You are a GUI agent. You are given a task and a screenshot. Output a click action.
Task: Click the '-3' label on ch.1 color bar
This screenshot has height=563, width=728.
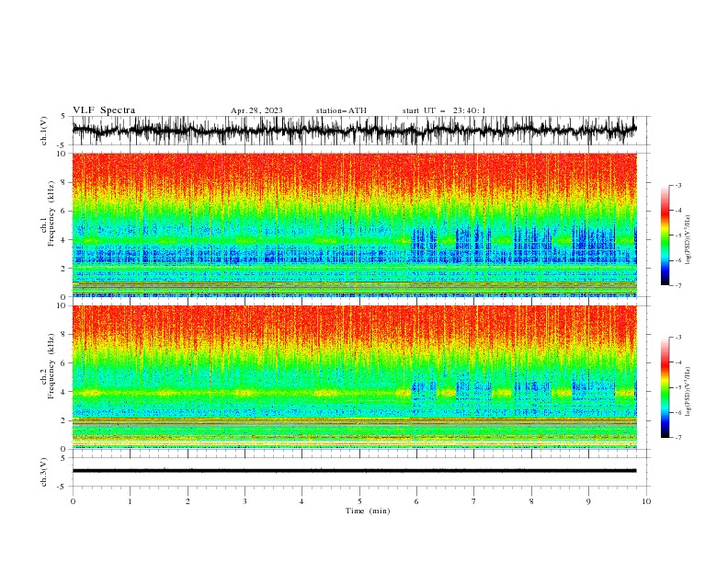(678, 185)
